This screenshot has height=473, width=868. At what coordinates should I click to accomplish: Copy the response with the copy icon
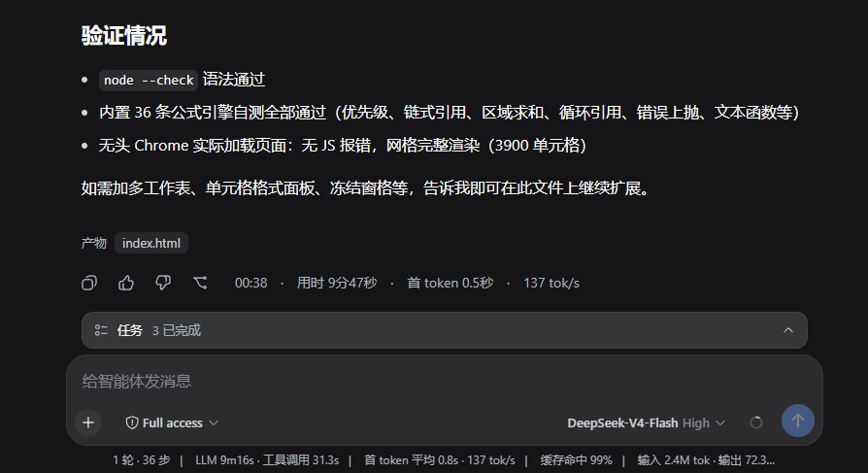[x=89, y=283]
